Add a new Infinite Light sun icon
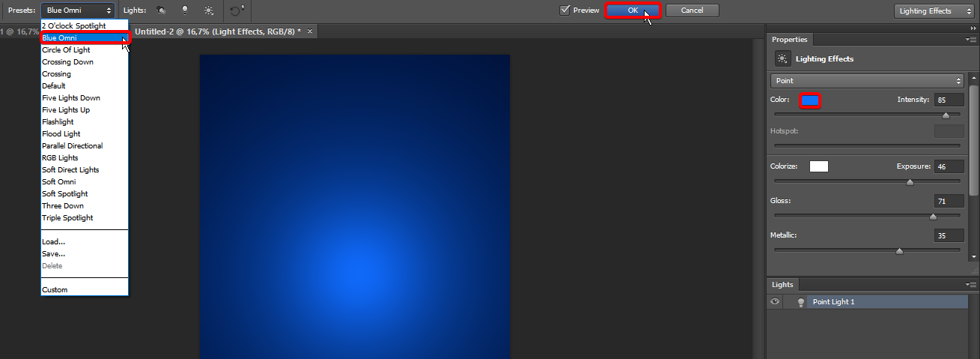 pos(208,10)
